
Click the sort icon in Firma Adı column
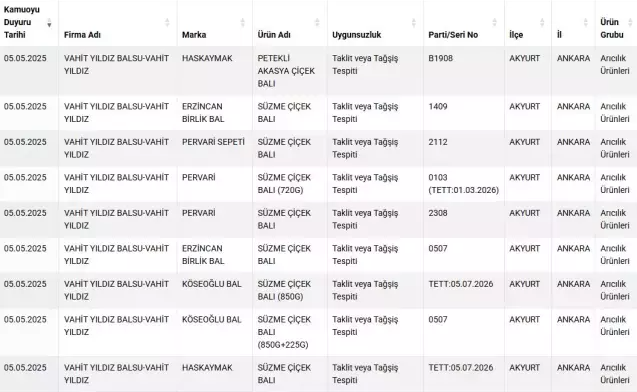point(167,22)
